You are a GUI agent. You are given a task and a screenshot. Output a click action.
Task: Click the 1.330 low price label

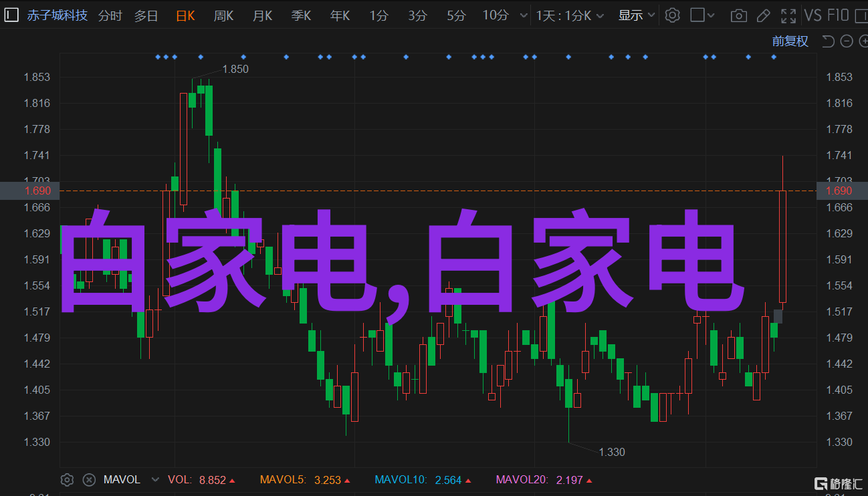click(x=612, y=452)
